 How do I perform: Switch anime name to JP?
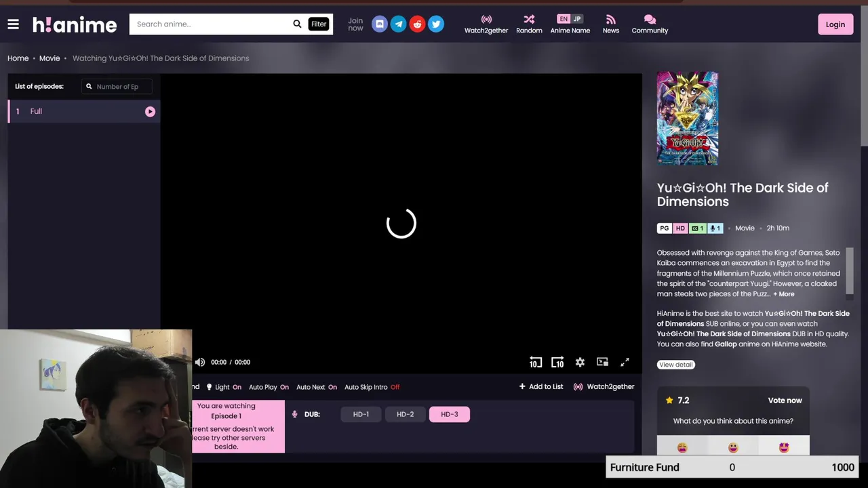577,19
